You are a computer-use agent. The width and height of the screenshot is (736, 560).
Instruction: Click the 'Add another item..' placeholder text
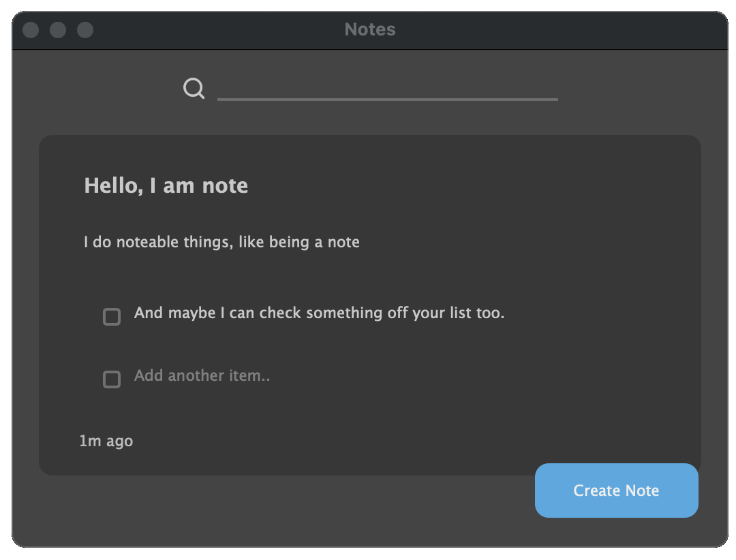(x=202, y=375)
